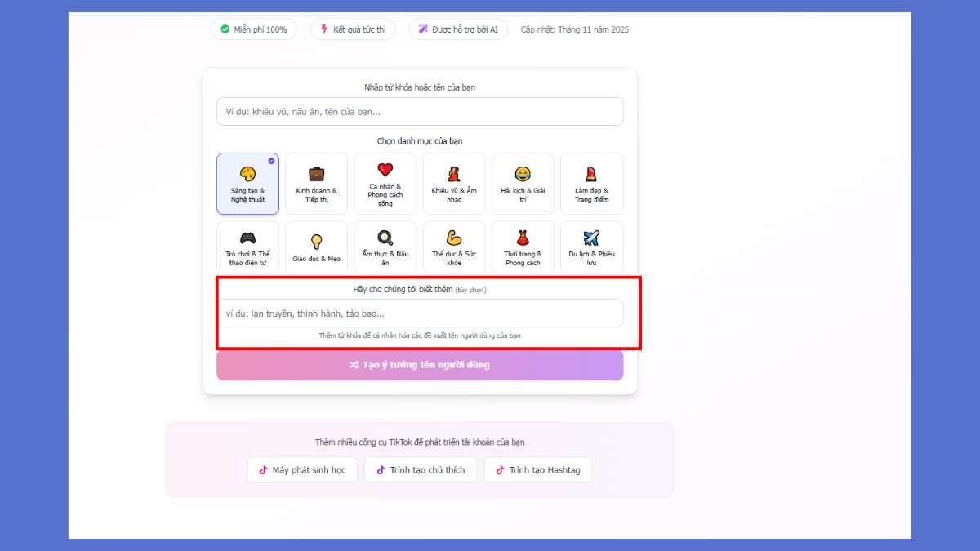
Task: Click the Nhập từ khóa hoặc tên của bạn label
Action: [420, 87]
